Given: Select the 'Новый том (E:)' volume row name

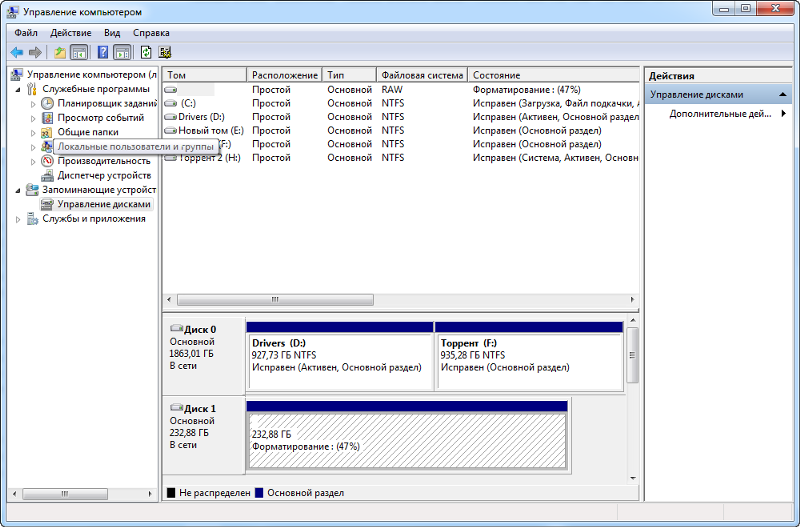Looking at the screenshot, I should click(x=211, y=131).
